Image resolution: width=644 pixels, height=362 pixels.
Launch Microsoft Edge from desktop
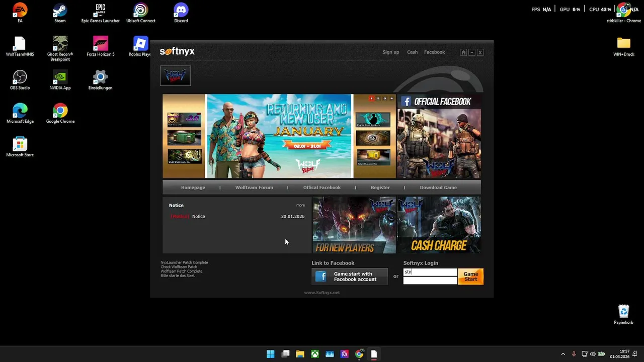[20, 114]
